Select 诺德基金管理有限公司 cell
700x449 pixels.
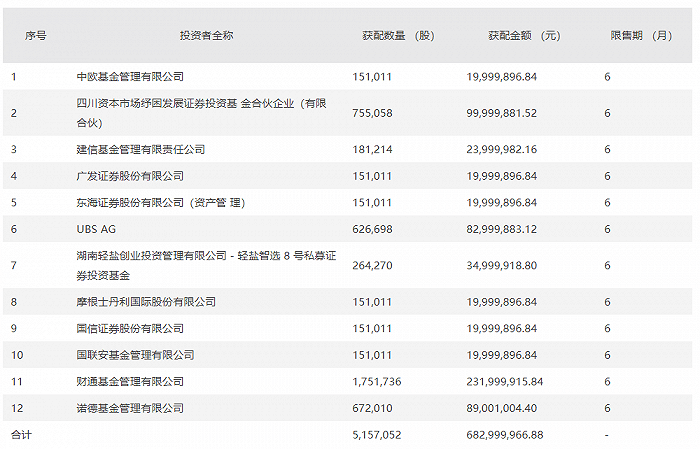130,408
